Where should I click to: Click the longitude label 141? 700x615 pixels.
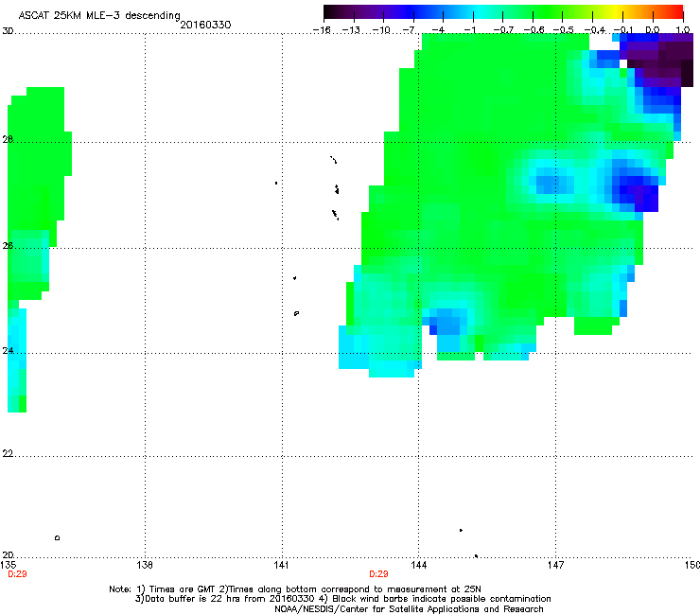[x=281, y=565]
